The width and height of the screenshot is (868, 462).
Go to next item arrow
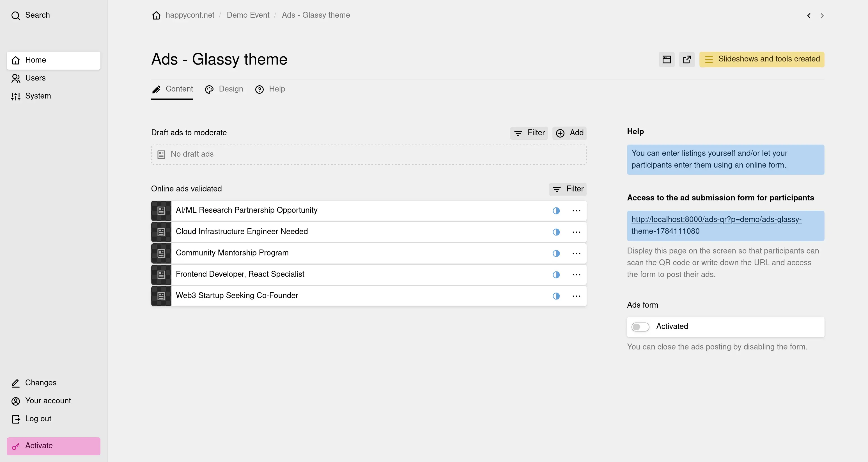(822, 15)
